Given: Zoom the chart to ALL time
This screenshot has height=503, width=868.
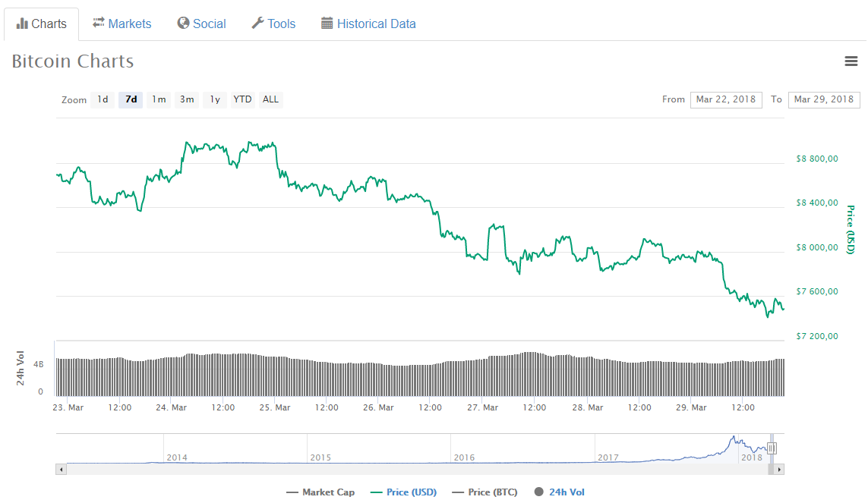Looking at the screenshot, I should click(270, 99).
